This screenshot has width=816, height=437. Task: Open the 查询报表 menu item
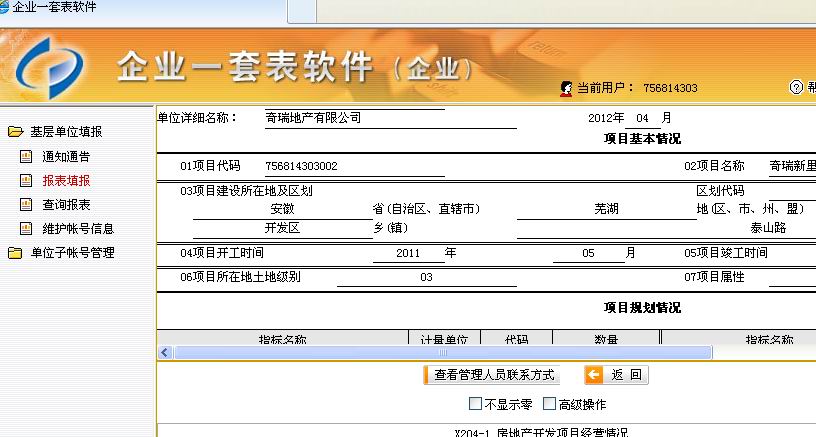pyautogui.click(x=66, y=204)
